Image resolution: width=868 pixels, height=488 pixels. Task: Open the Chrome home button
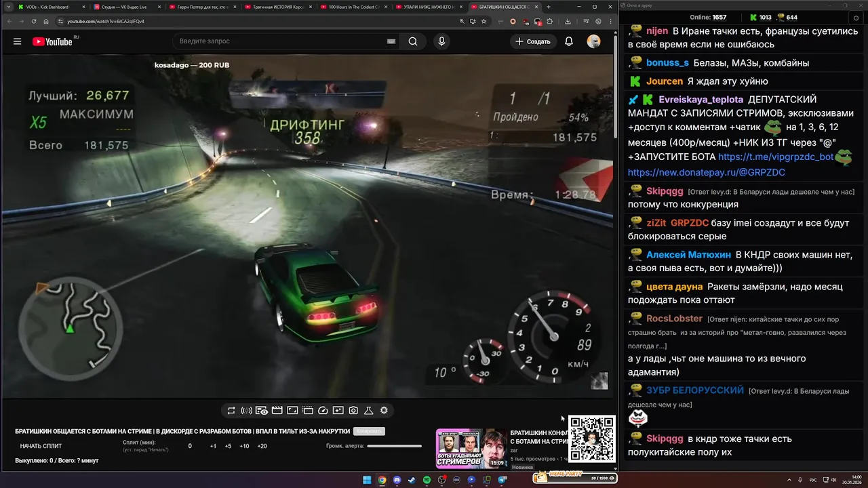(x=45, y=21)
